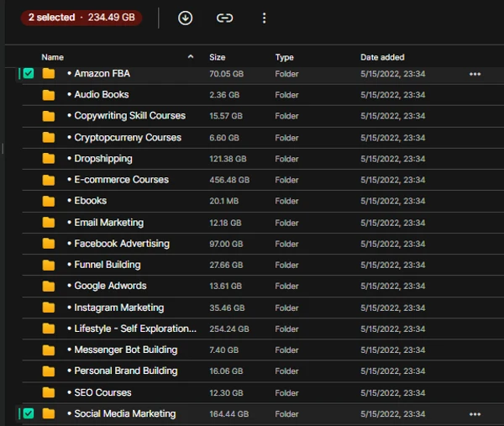Open the Messenger Bot Building folder name
Image resolution: width=504 pixels, height=426 pixels.
point(126,350)
